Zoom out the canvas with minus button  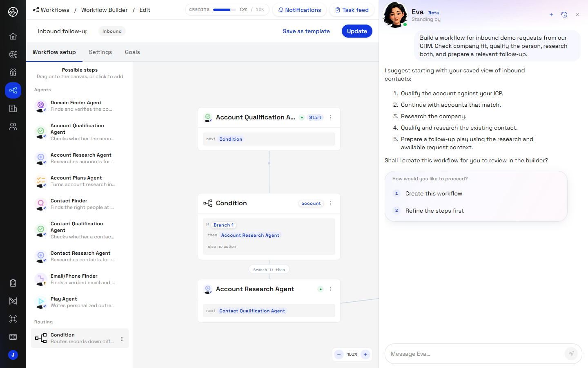(x=339, y=355)
